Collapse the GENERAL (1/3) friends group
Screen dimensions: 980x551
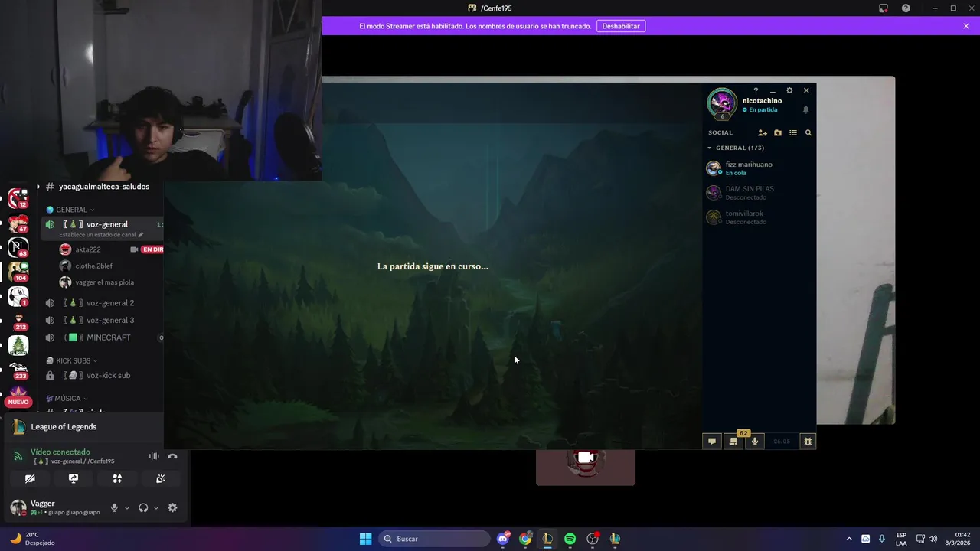point(736,148)
